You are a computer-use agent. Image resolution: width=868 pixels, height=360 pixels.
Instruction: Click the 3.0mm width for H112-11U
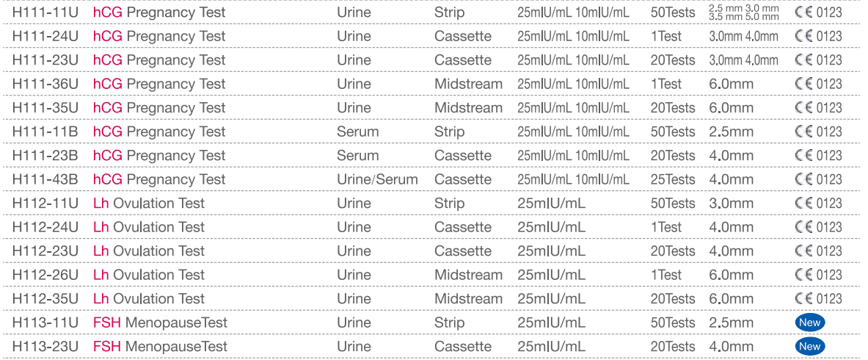tap(731, 204)
